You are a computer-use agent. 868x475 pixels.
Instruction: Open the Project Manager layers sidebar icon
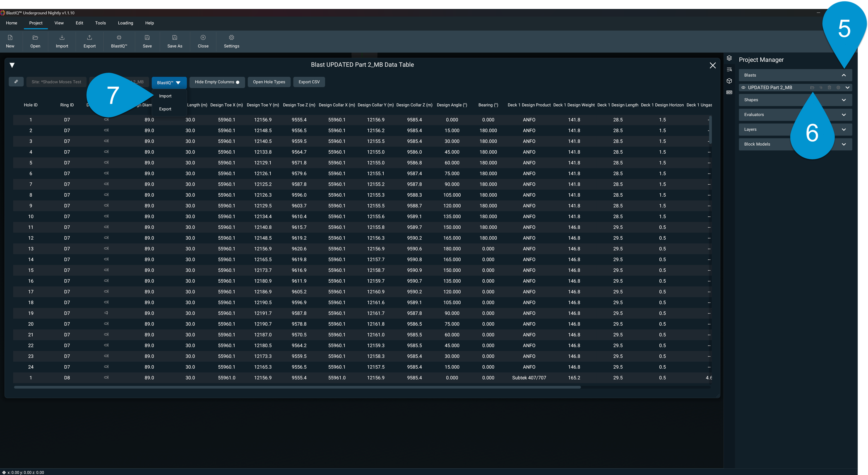(x=729, y=58)
